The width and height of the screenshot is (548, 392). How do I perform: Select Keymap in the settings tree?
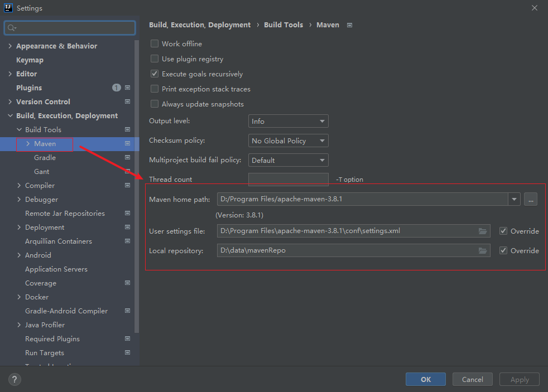(30, 60)
